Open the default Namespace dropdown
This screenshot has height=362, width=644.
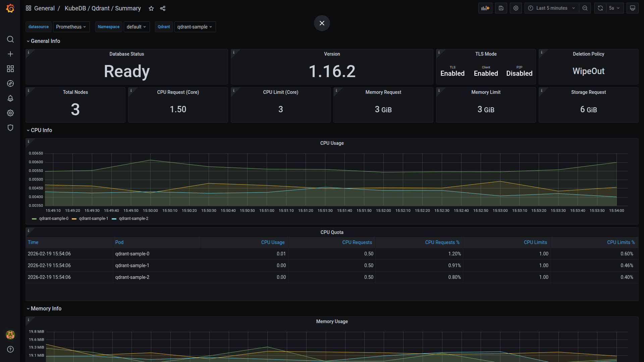click(x=137, y=27)
